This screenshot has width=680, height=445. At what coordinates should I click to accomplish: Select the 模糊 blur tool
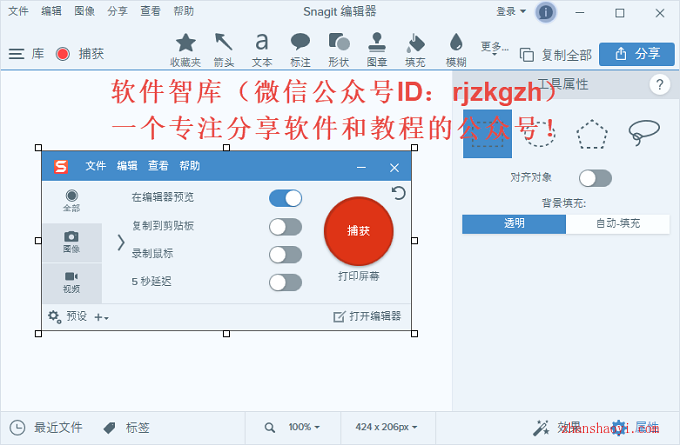click(456, 50)
